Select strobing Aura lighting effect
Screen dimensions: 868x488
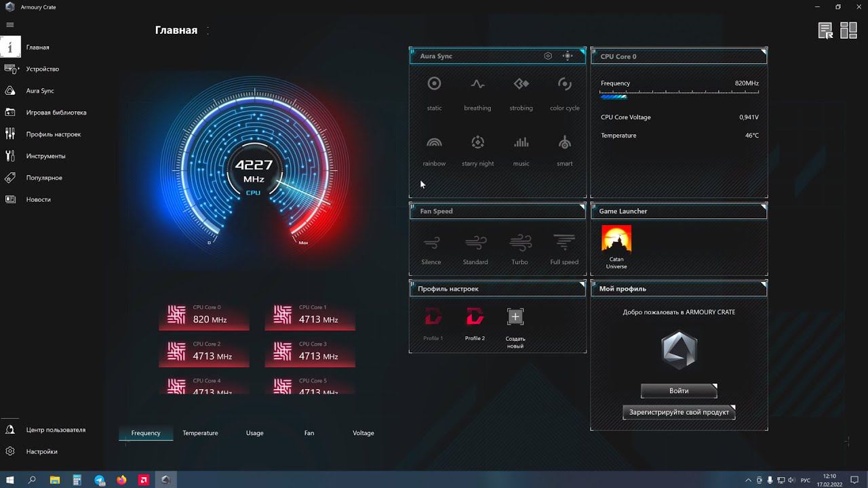tap(521, 93)
